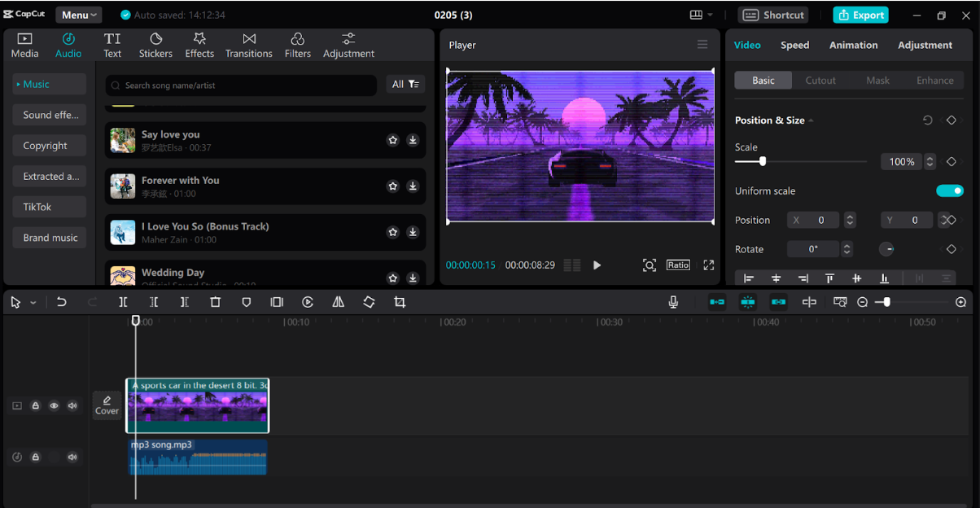Start voiceover recording with microphone
Viewport: 980px width, 508px height.
(x=673, y=302)
